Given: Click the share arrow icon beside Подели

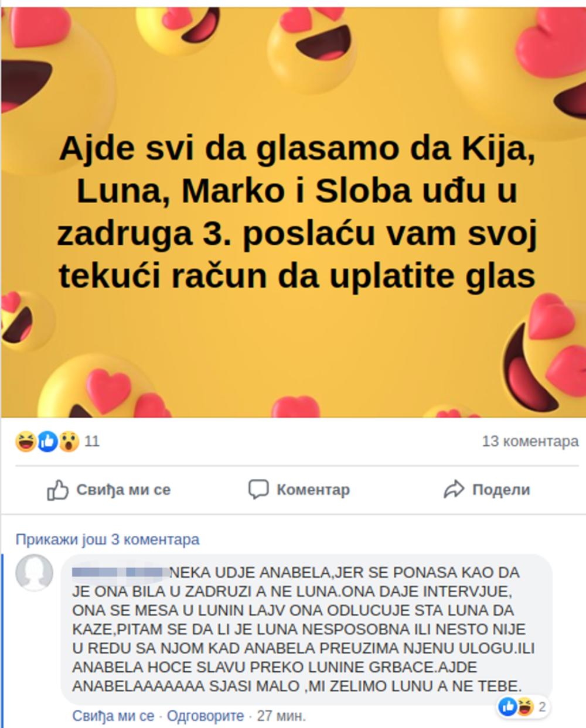Looking at the screenshot, I should pos(454,490).
